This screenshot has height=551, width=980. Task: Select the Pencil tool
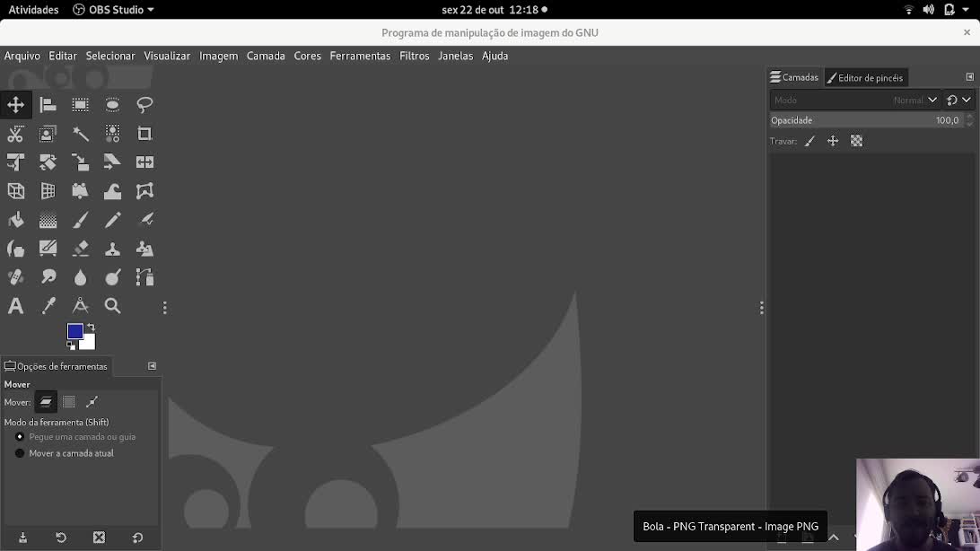pyautogui.click(x=112, y=219)
